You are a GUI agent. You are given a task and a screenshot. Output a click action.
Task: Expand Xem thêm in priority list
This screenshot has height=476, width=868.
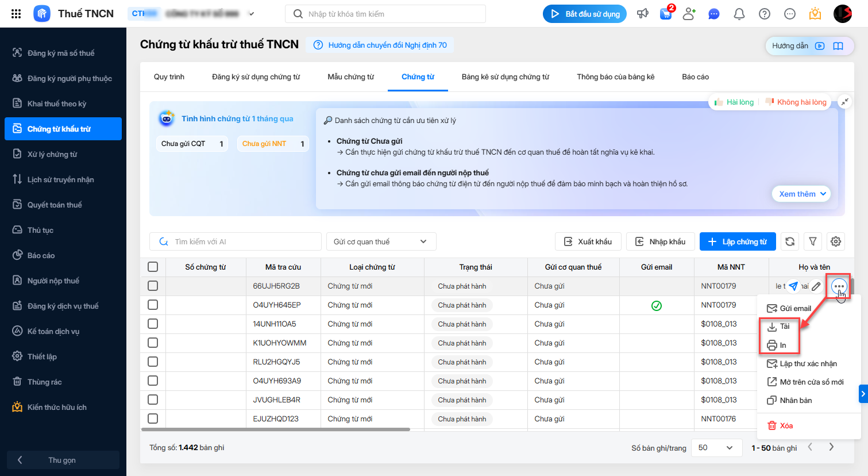point(801,194)
